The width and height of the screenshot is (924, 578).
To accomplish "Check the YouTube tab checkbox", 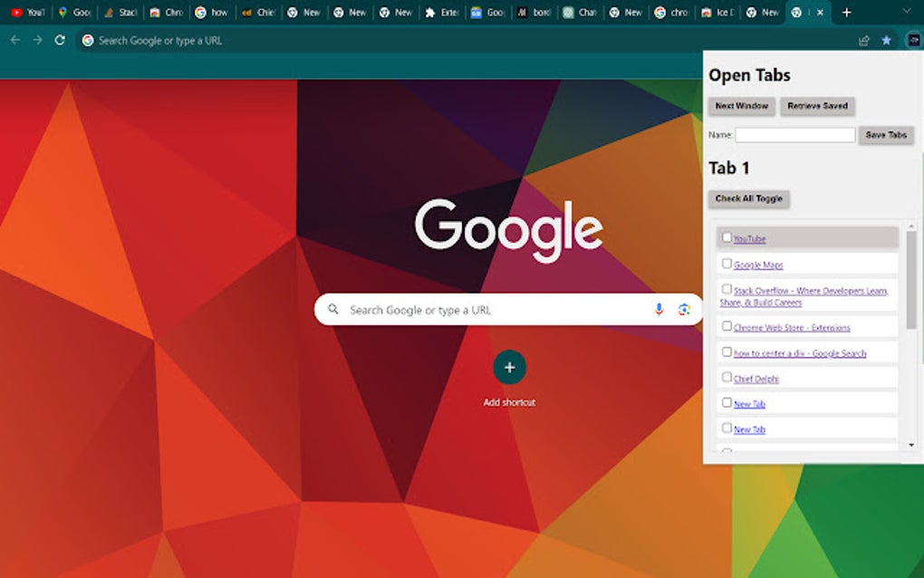I will 727,236.
